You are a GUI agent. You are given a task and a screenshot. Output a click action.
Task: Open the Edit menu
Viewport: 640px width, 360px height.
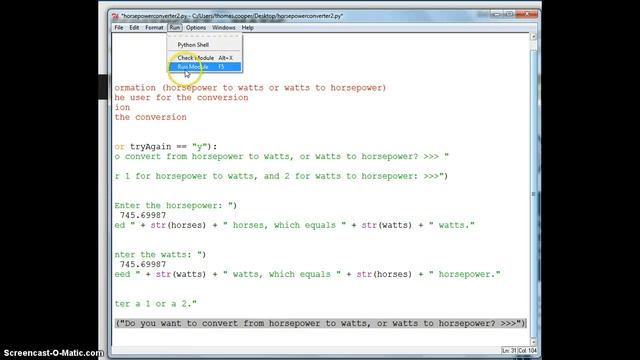pyautogui.click(x=134, y=28)
